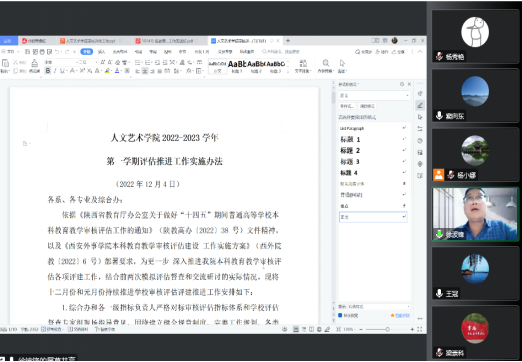This screenshot has height=362, width=522.
Task: Insert a bulleted list
Action: [137, 62]
